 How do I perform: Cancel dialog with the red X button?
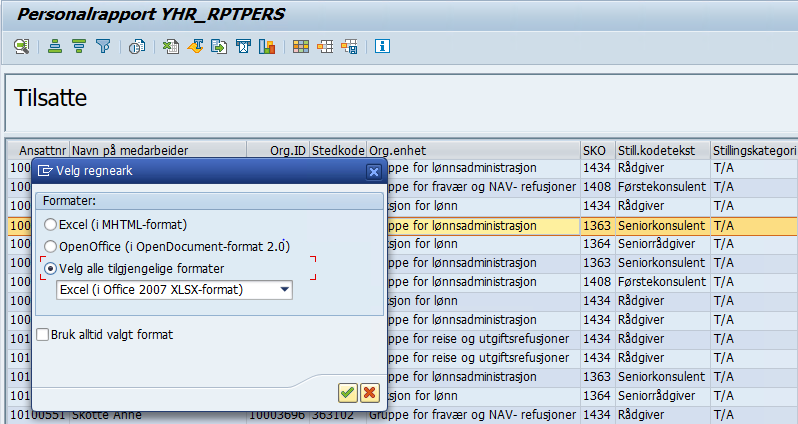370,392
